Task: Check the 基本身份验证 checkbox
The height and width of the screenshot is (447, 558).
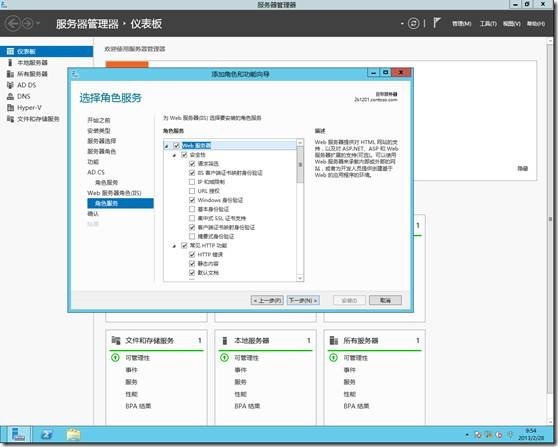Action: tap(192, 209)
